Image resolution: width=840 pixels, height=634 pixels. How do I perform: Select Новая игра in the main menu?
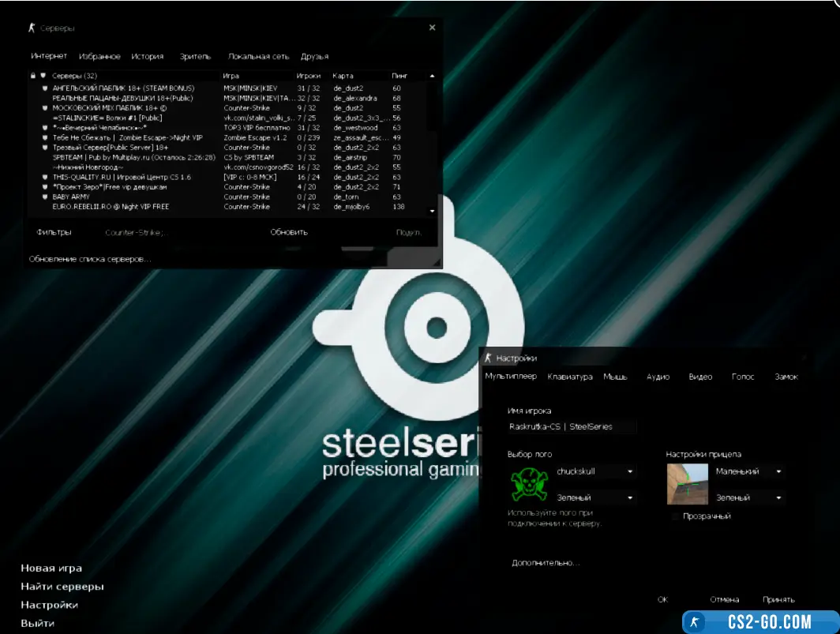click(x=51, y=568)
